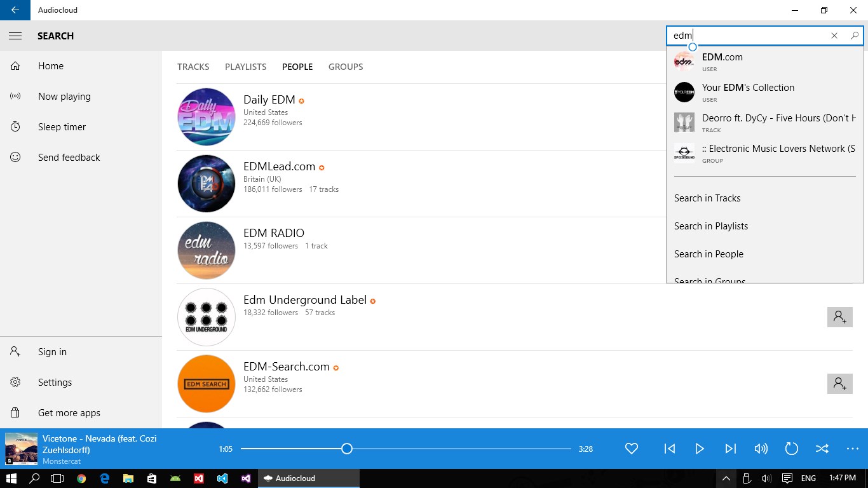Viewport: 868px width, 488px height.
Task: Send feedback about the app
Action: (69, 157)
